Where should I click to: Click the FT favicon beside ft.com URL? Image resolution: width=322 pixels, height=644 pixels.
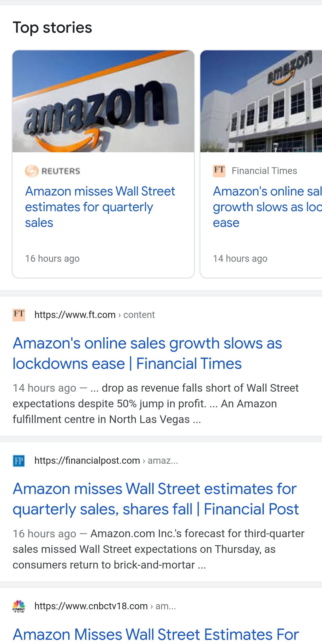click(19, 315)
